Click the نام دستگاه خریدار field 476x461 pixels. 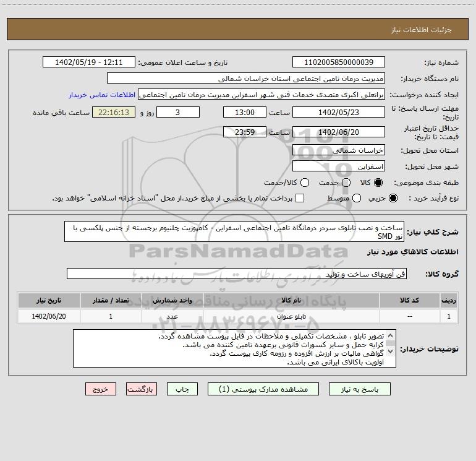click(x=246, y=79)
